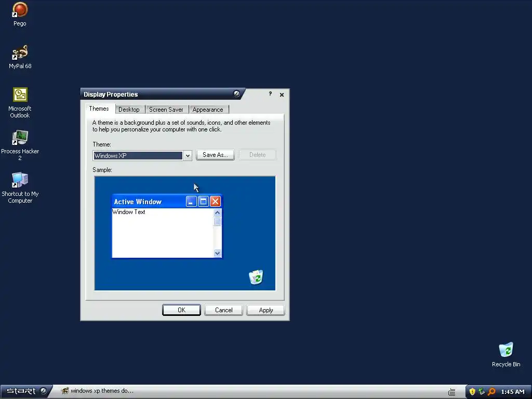
Task: Select the Process Hacker 2 desktop icon
Action: click(20, 145)
